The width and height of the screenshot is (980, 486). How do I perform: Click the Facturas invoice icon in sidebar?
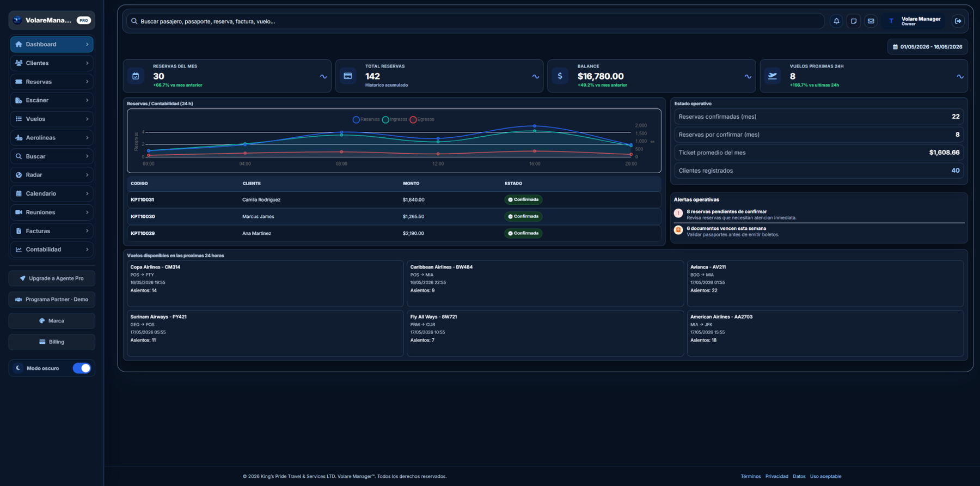(19, 231)
